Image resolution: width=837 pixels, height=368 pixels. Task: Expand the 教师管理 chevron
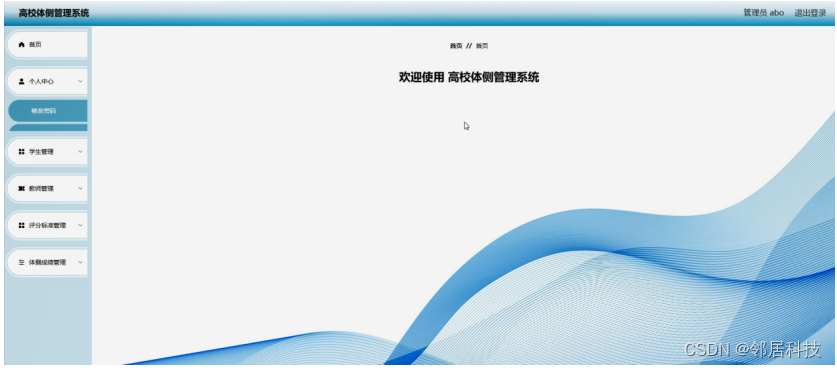click(80, 189)
